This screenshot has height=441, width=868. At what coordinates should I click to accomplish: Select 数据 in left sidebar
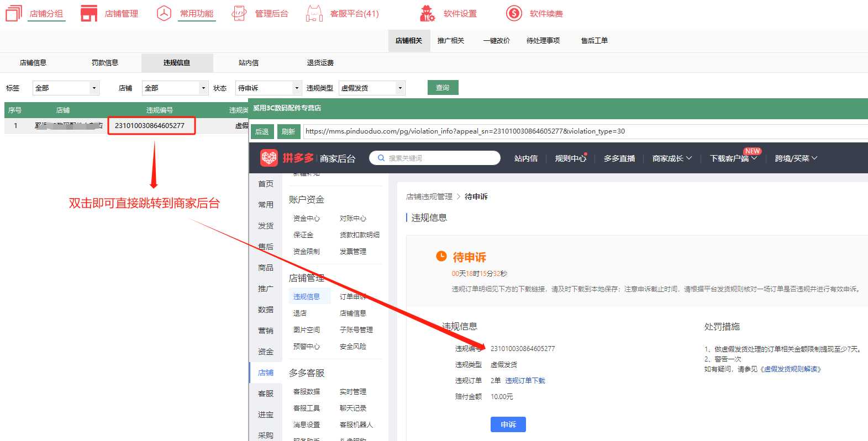click(266, 310)
